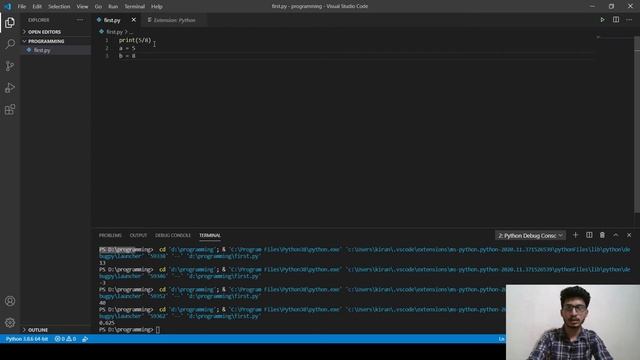Kill terminal with trash icon
This screenshot has width=640, height=360.
tap(602, 235)
